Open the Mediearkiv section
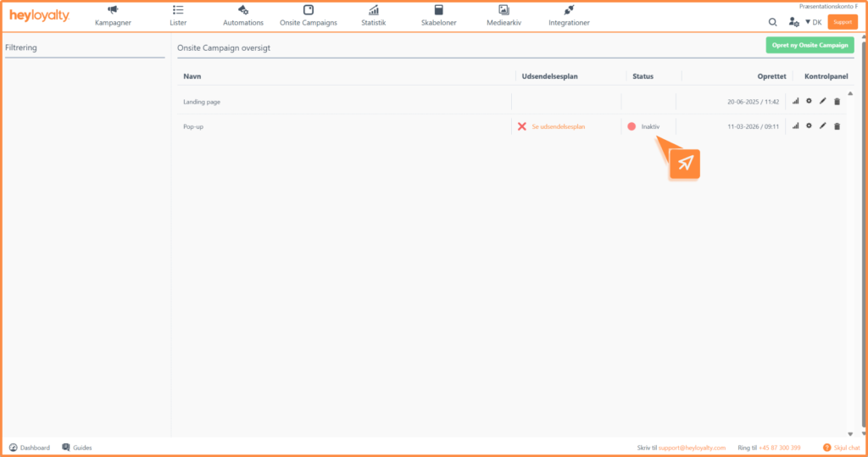The width and height of the screenshot is (868, 457). [504, 15]
